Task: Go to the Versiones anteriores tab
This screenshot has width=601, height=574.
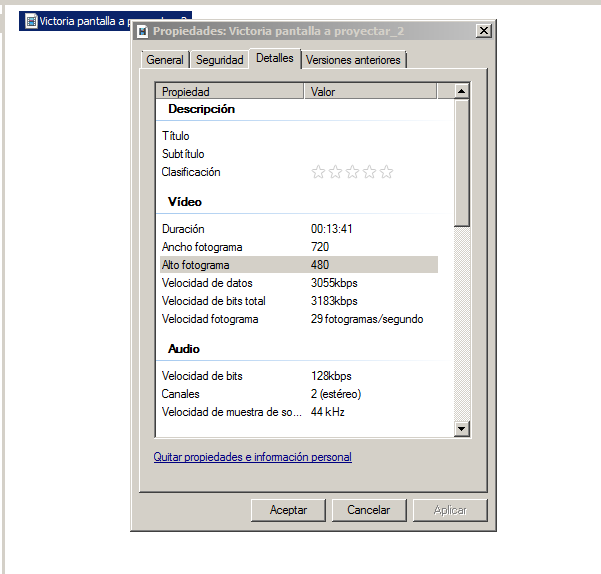Action: [353, 60]
